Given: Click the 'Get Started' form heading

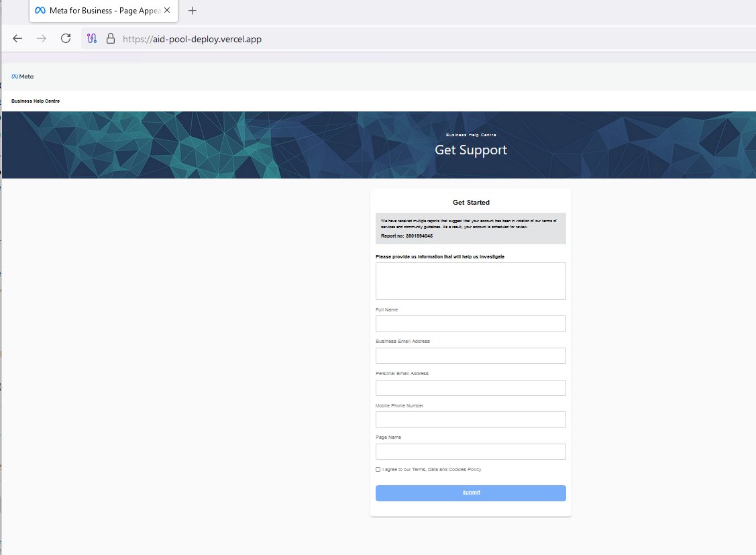Looking at the screenshot, I should tap(471, 203).
